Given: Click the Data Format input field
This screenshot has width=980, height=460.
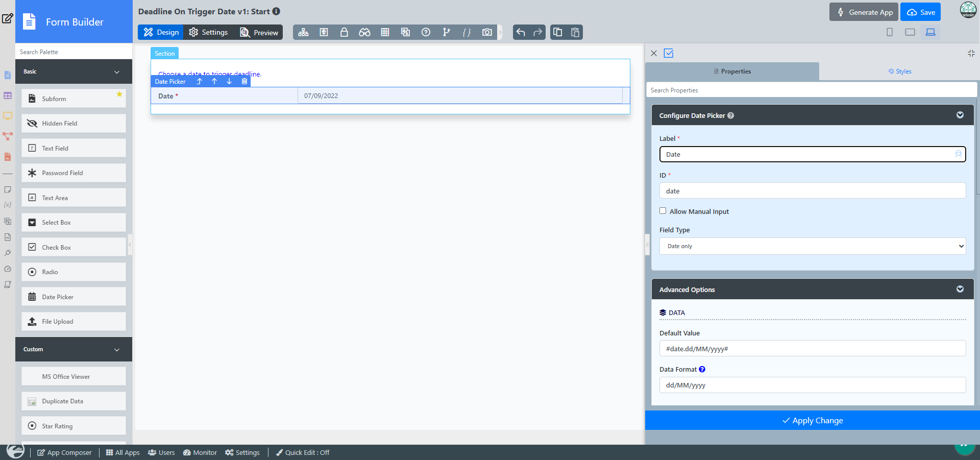Looking at the screenshot, I should (x=813, y=385).
